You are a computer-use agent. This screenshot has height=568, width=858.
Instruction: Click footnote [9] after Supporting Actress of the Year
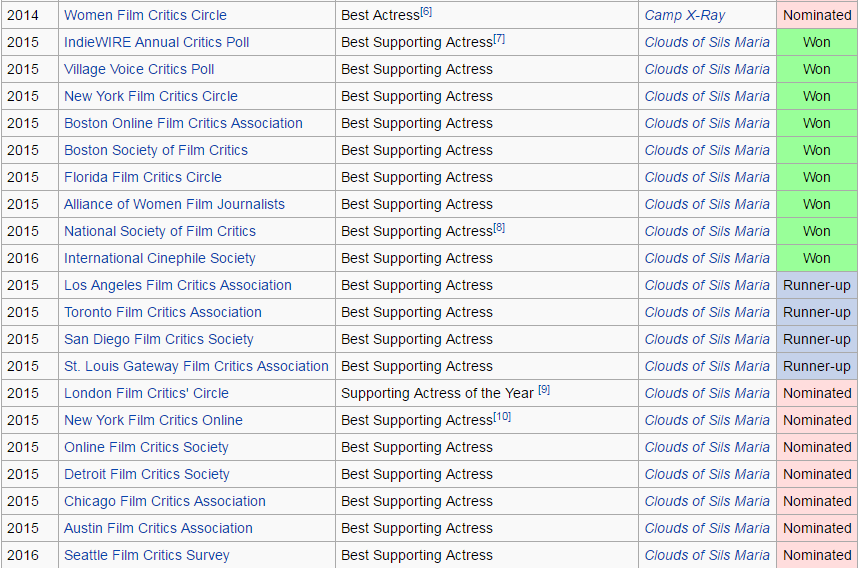(544, 390)
